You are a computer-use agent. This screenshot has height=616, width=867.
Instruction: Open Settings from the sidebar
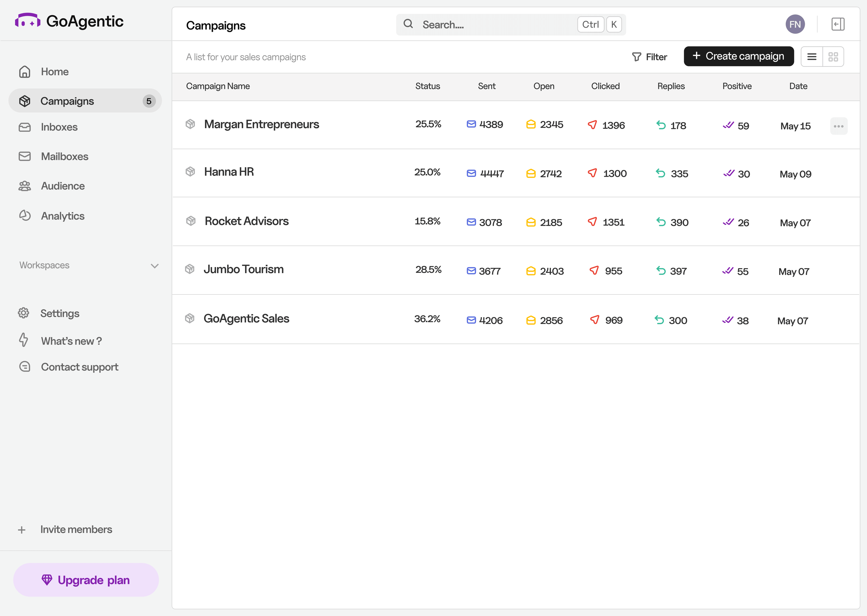tap(60, 313)
